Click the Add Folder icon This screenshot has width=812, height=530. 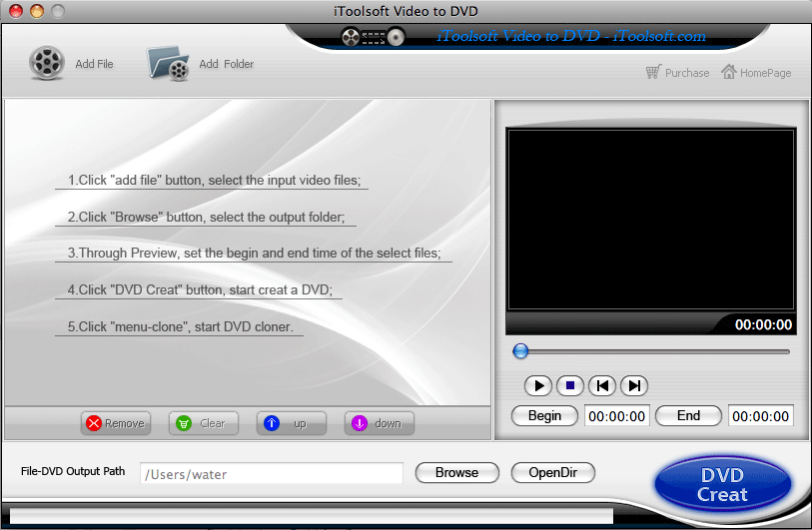pyautogui.click(x=169, y=64)
